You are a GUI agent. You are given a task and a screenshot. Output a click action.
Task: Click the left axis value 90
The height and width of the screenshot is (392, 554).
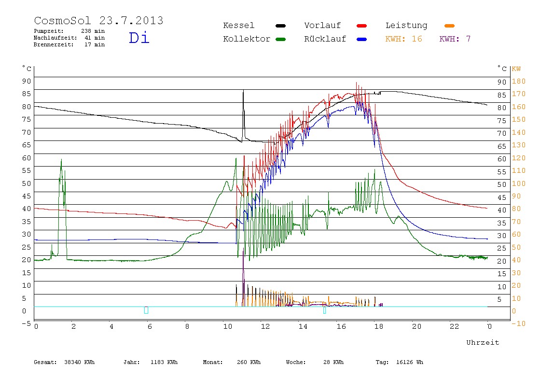pyautogui.click(x=27, y=81)
